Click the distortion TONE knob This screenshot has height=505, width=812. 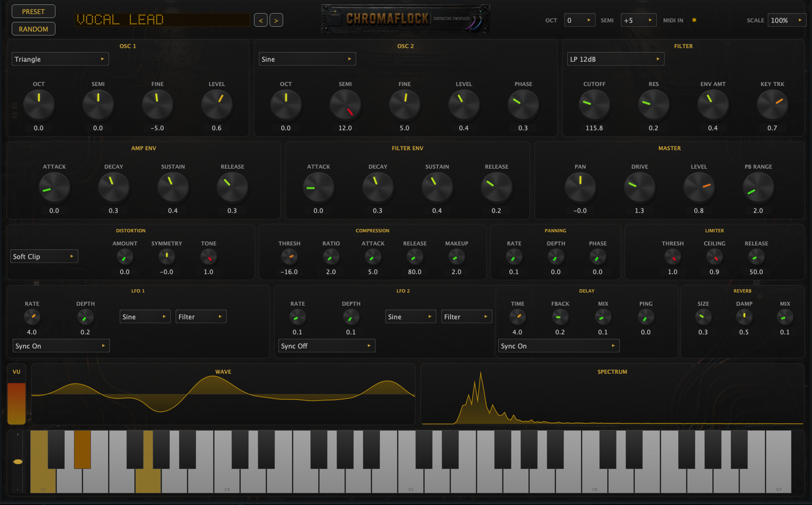pyautogui.click(x=209, y=257)
